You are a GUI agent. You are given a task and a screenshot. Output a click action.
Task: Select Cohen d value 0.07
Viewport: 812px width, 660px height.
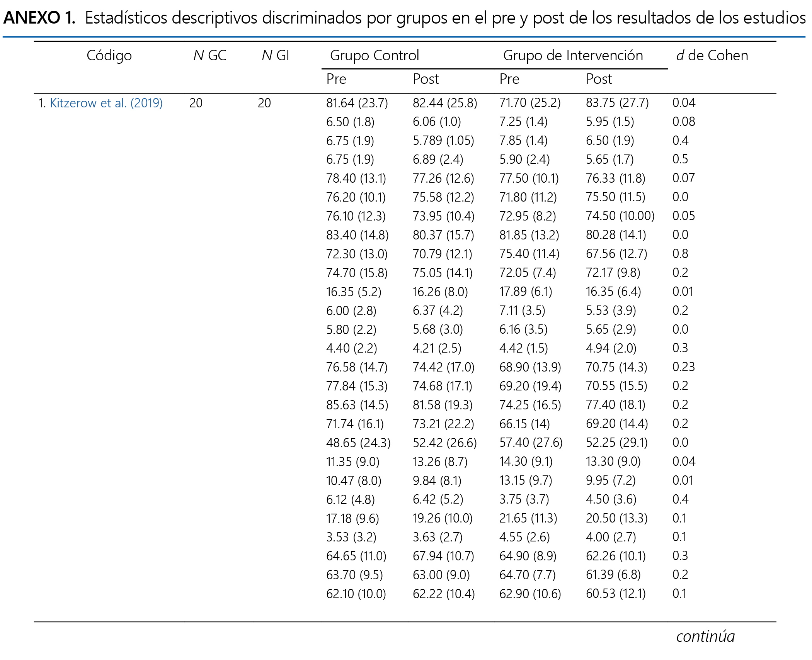coord(684,178)
